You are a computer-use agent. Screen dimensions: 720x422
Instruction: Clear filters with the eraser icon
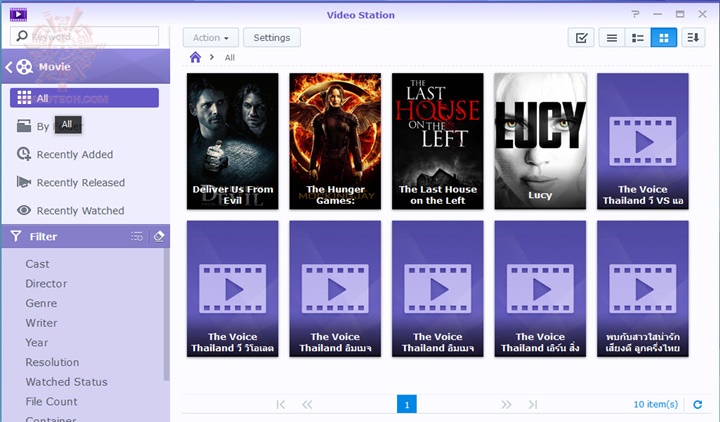(159, 236)
